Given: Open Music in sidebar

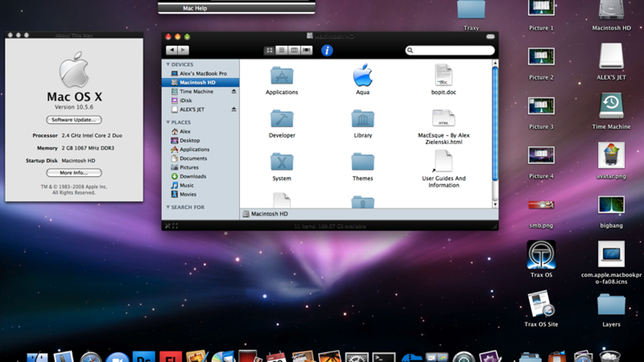Looking at the screenshot, I should [200, 185].
